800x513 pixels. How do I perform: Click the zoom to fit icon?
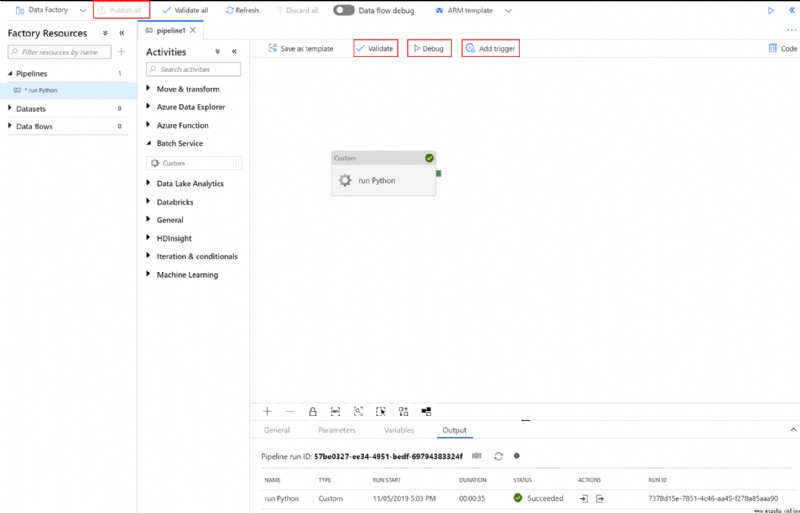[358, 411]
